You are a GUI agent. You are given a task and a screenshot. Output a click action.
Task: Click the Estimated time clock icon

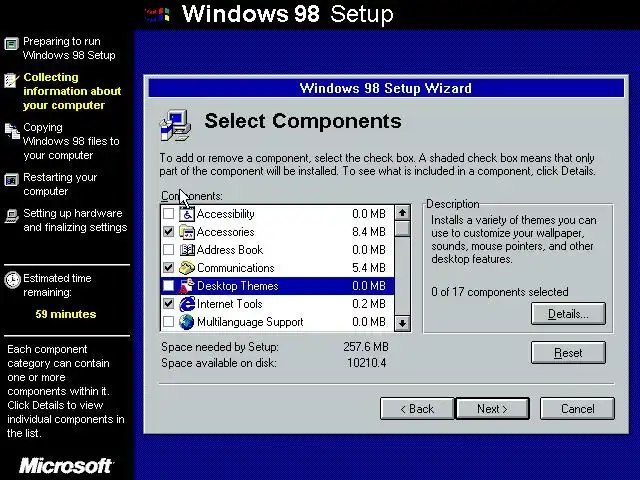12,280
